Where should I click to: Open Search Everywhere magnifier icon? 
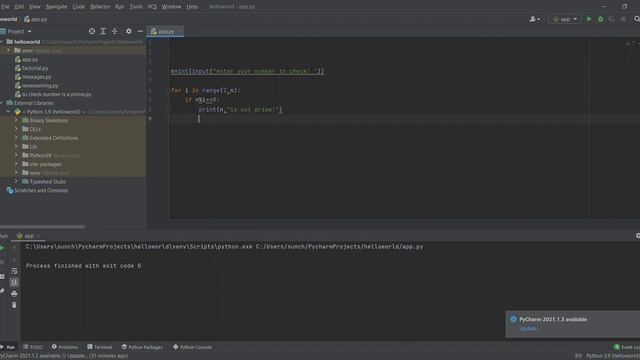click(x=637, y=19)
